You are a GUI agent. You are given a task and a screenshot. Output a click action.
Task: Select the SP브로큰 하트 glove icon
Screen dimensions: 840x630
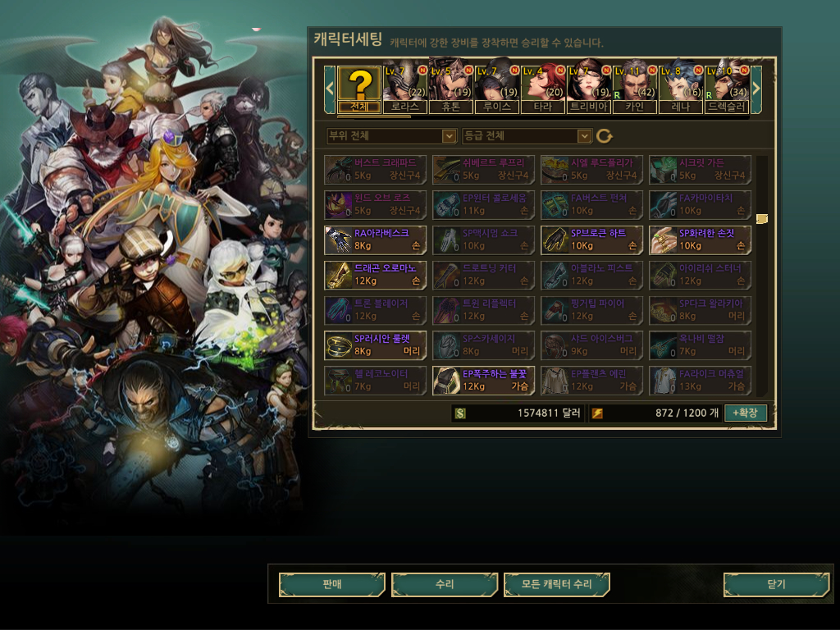pyautogui.click(x=555, y=240)
